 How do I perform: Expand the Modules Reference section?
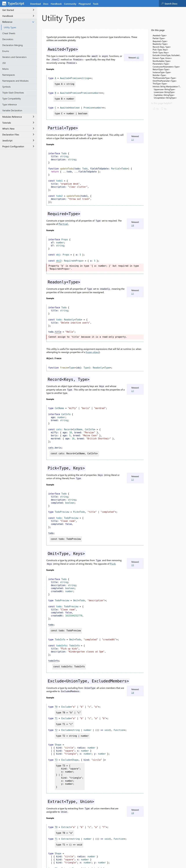pyautogui.click(x=18, y=117)
